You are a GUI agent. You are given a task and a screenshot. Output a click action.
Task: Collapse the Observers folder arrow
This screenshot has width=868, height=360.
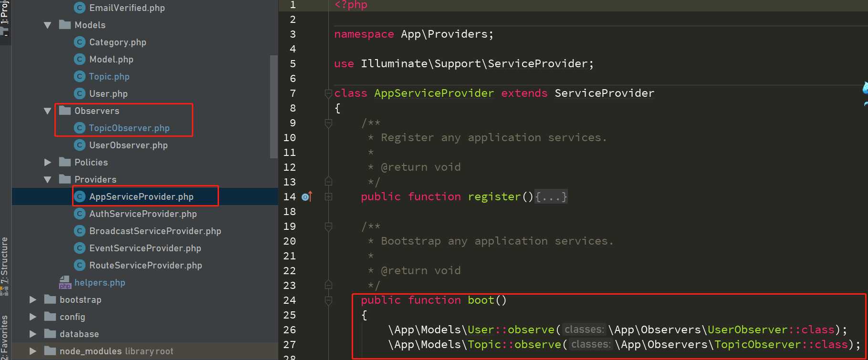tap(47, 111)
